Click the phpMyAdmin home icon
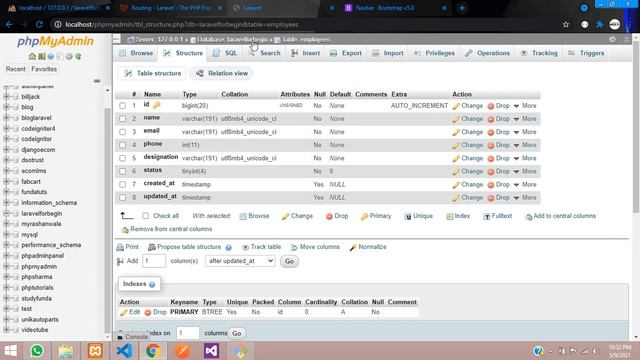The height and width of the screenshot is (360, 640). [x=32, y=56]
